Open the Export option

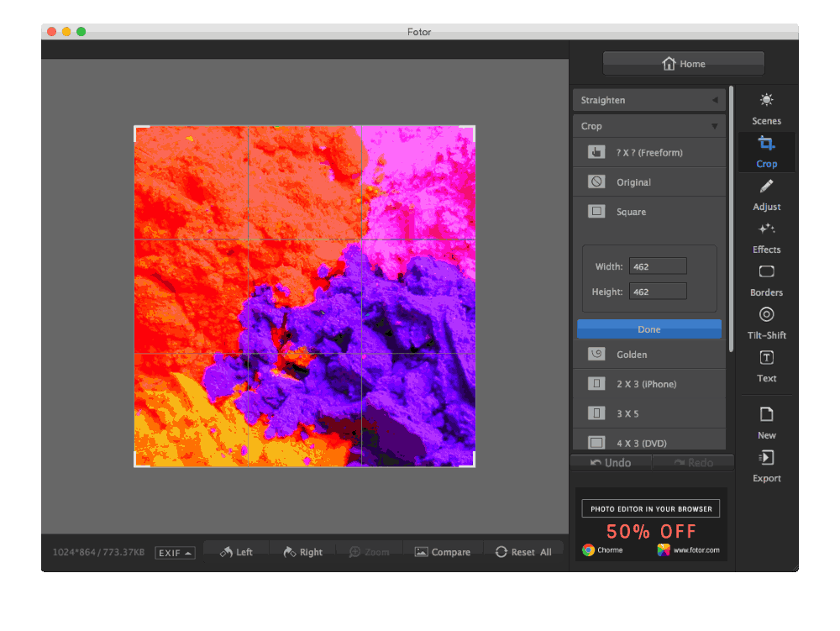[766, 466]
